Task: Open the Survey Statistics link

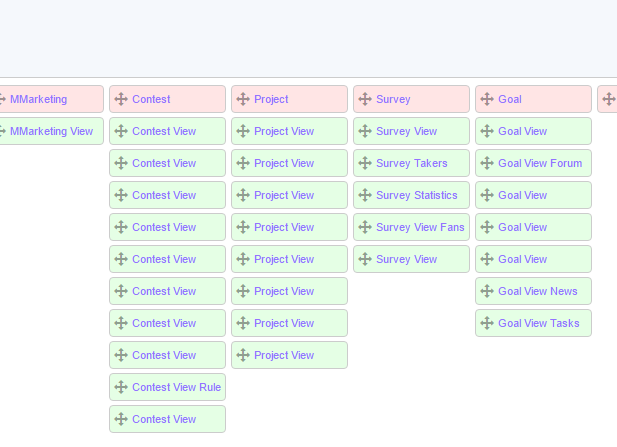Action: pyautogui.click(x=416, y=195)
